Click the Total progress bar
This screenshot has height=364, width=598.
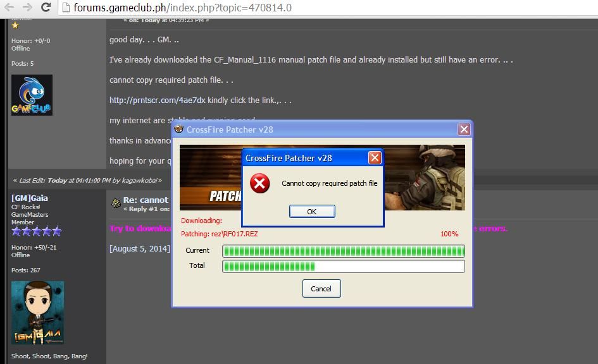tap(344, 266)
